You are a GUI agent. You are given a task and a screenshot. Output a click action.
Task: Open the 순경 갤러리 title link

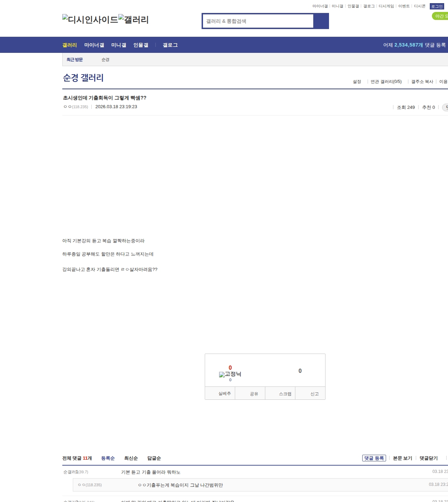pos(83,78)
